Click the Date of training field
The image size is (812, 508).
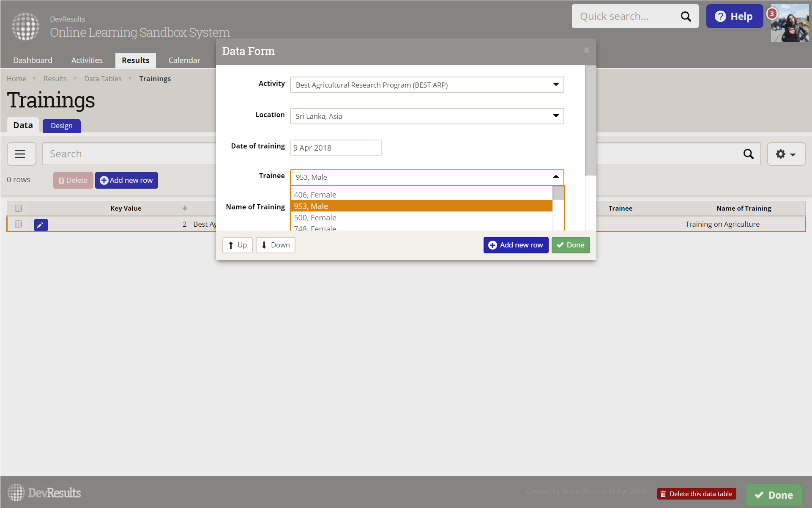336,148
